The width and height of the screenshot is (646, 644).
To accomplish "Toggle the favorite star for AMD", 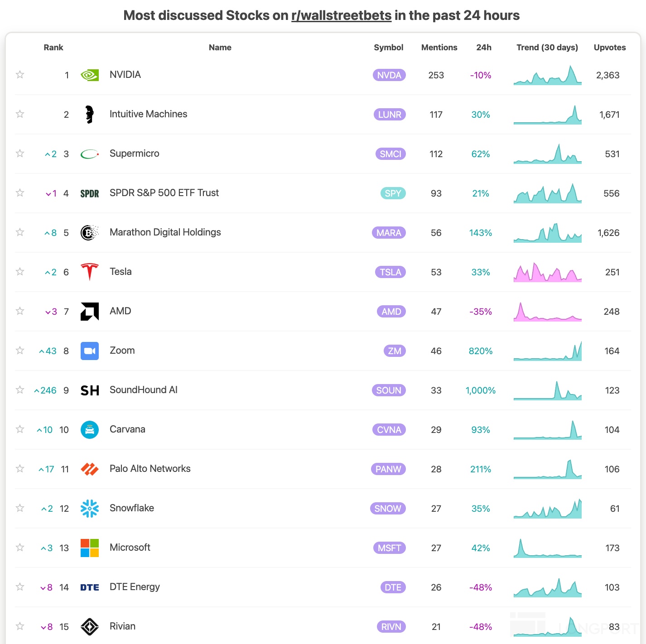I will point(20,311).
